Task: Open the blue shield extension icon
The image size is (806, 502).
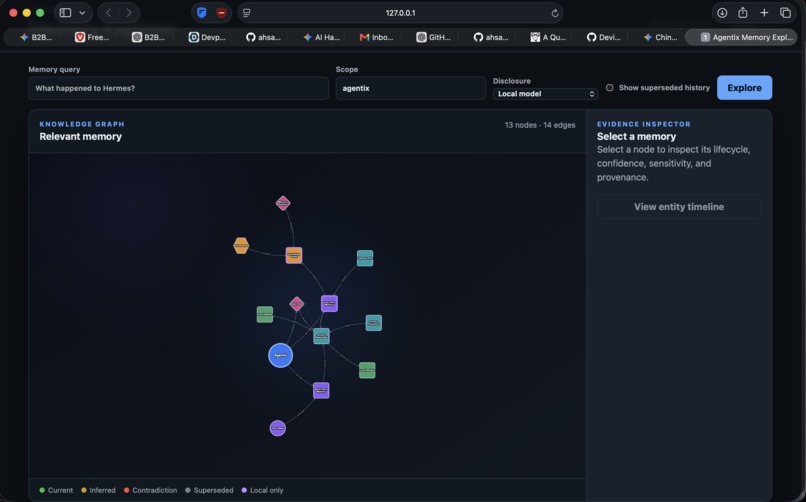Action: click(x=202, y=13)
